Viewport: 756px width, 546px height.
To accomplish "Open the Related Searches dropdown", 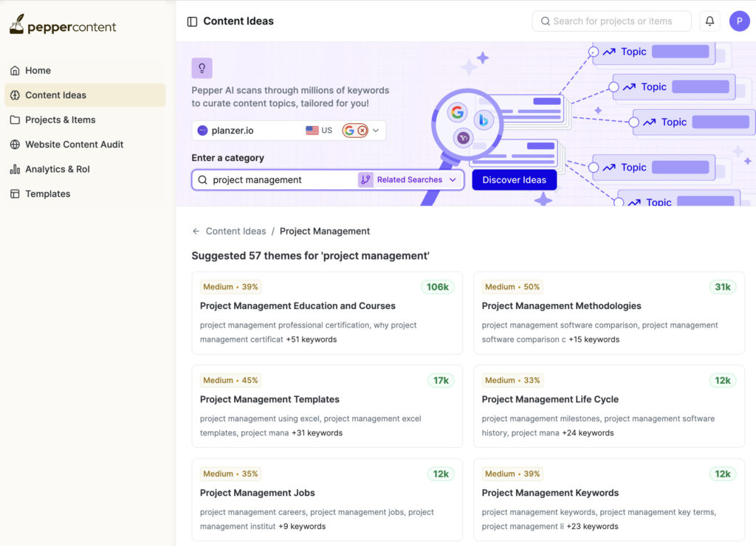I will (410, 180).
